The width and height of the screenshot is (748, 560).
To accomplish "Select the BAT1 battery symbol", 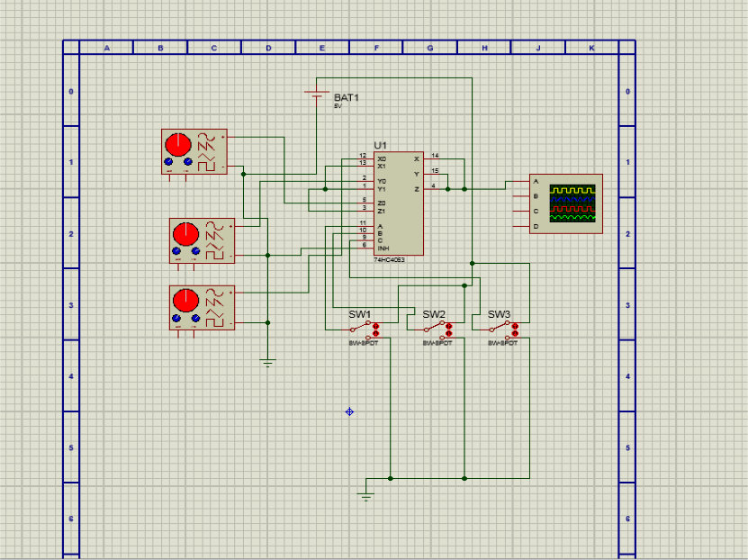I will (x=317, y=94).
